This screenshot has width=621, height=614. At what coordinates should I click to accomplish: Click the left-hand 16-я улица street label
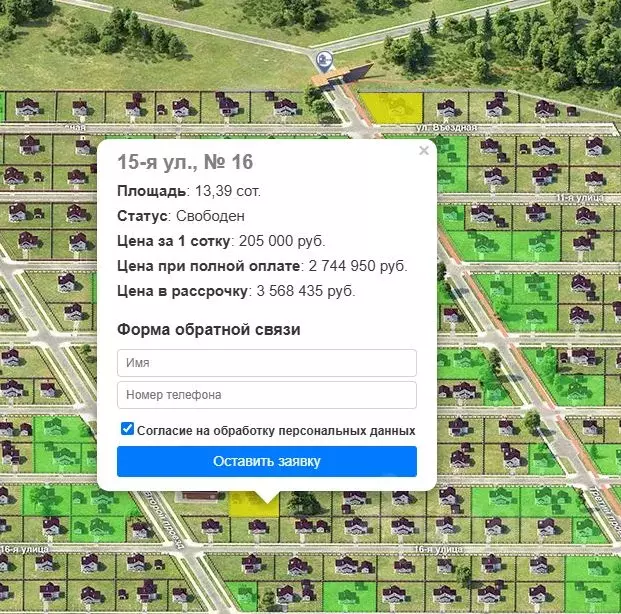tap(25, 549)
